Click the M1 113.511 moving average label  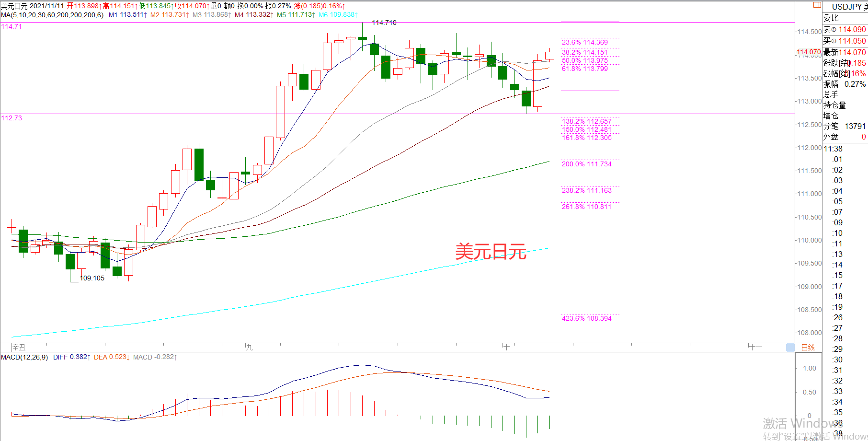tap(127, 15)
